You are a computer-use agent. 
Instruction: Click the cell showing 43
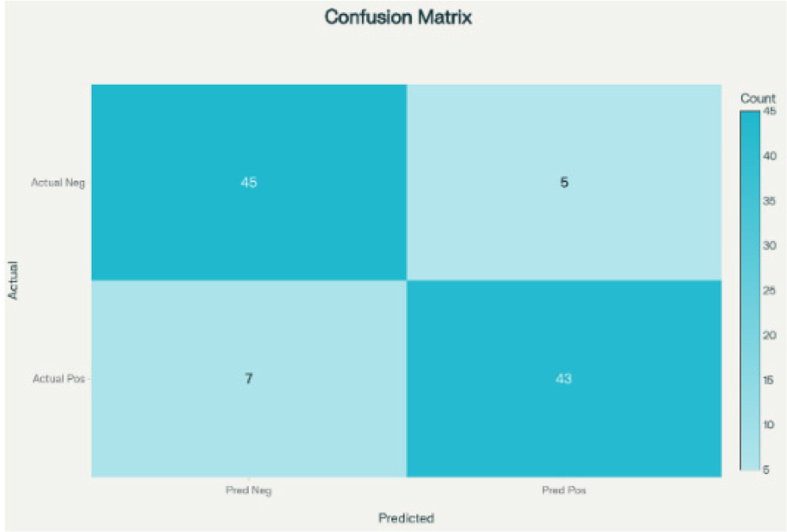[x=564, y=378]
